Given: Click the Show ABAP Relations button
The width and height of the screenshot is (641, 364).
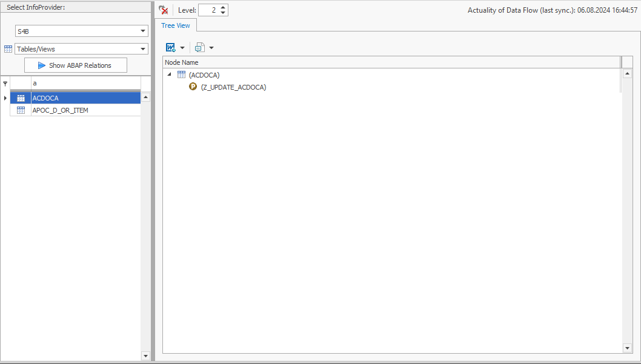Looking at the screenshot, I should pyautogui.click(x=76, y=65).
